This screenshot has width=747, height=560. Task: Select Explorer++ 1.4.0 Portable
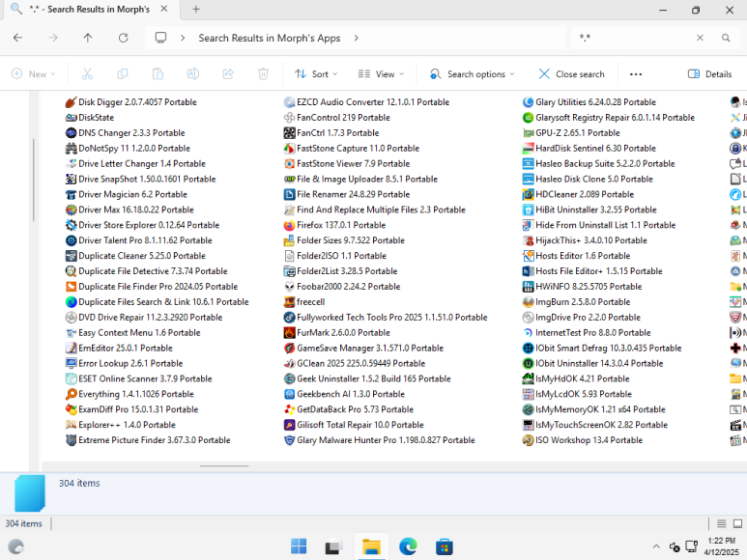click(121, 425)
